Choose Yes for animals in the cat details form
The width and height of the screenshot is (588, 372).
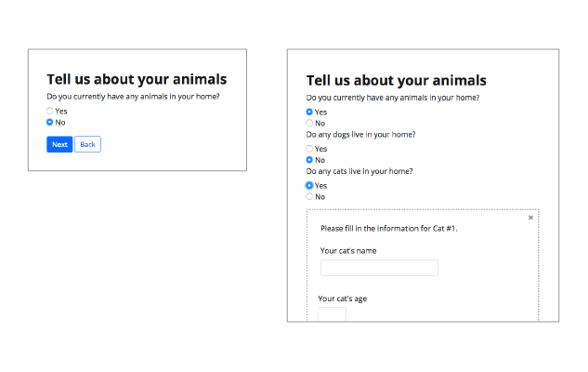pyautogui.click(x=309, y=112)
